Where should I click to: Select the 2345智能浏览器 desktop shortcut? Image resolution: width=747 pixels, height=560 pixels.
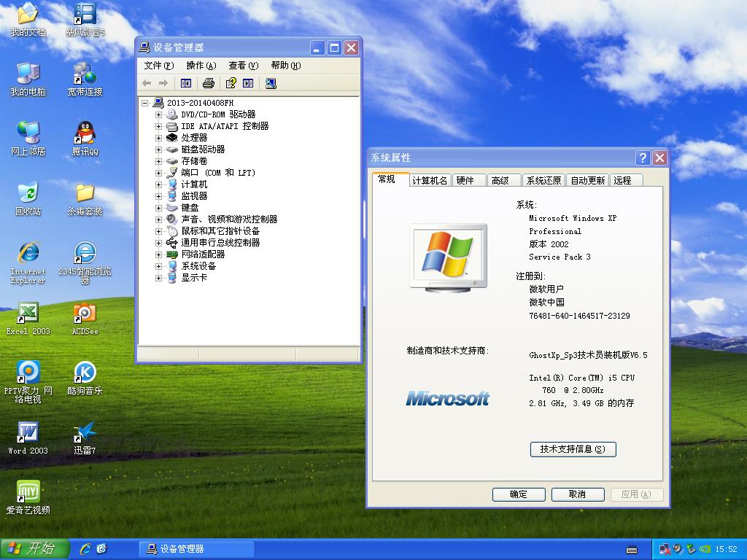[85, 262]
